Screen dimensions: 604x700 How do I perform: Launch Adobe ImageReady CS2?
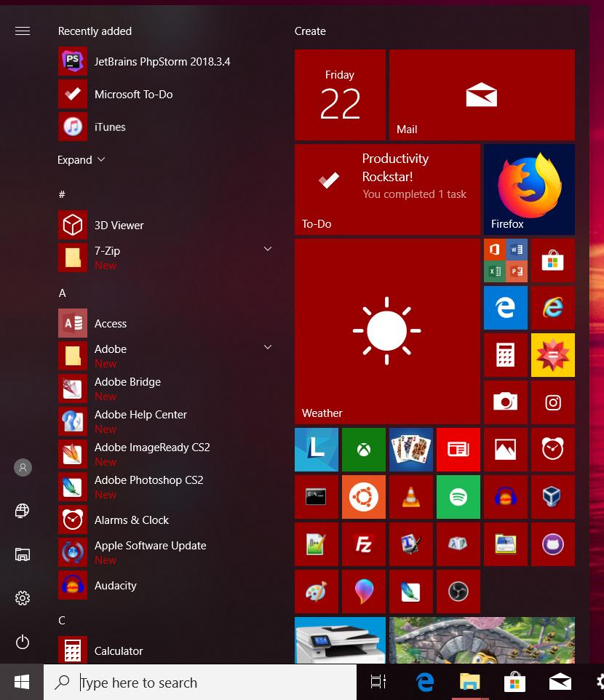165,454
